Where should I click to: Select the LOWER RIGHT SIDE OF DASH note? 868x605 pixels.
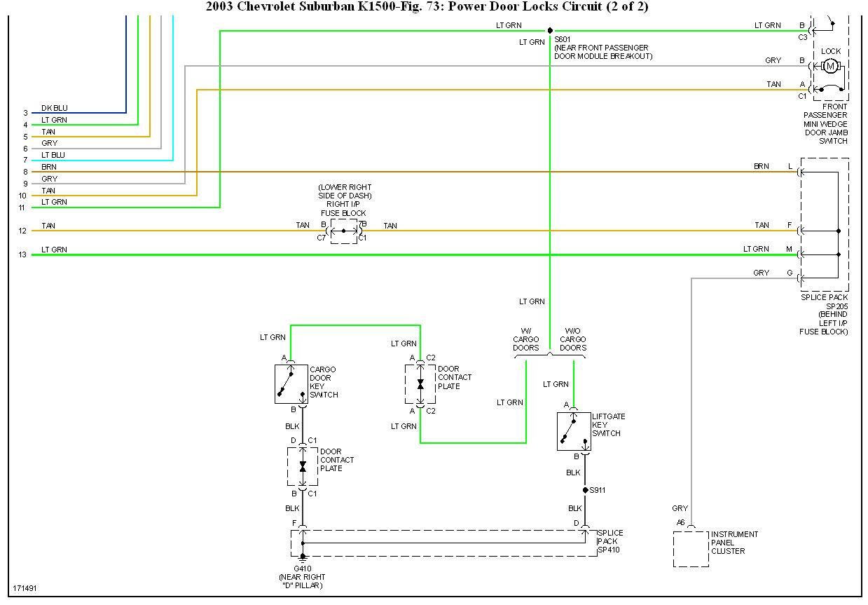343,191
